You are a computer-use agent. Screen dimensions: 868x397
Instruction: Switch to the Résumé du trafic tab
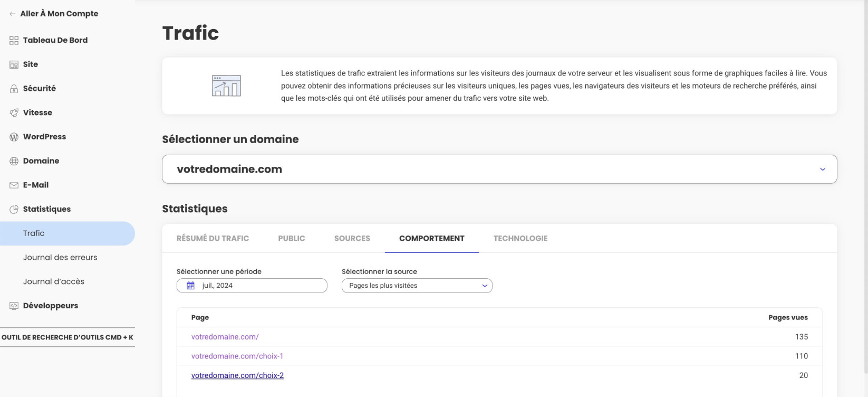point(213,239)
